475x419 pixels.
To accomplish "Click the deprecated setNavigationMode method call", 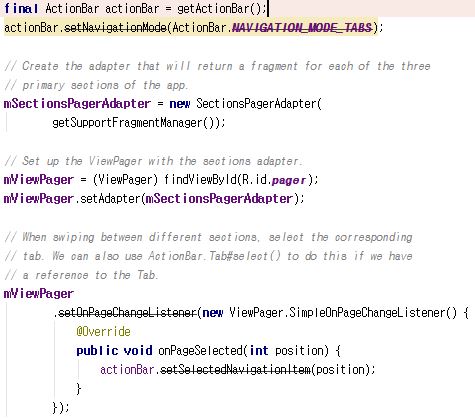I will [x=115, y=27].
